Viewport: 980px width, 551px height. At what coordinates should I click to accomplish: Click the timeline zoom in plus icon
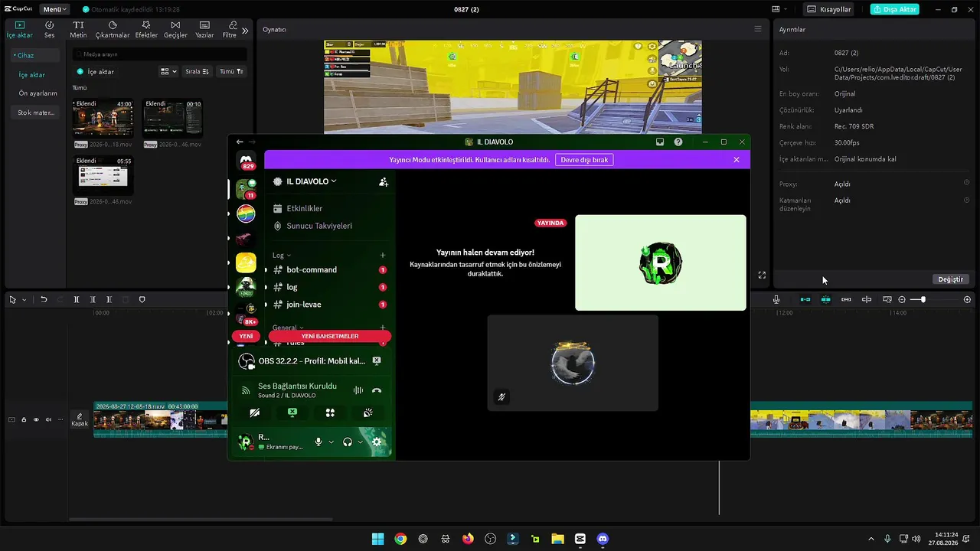click(x=968, y=300)
